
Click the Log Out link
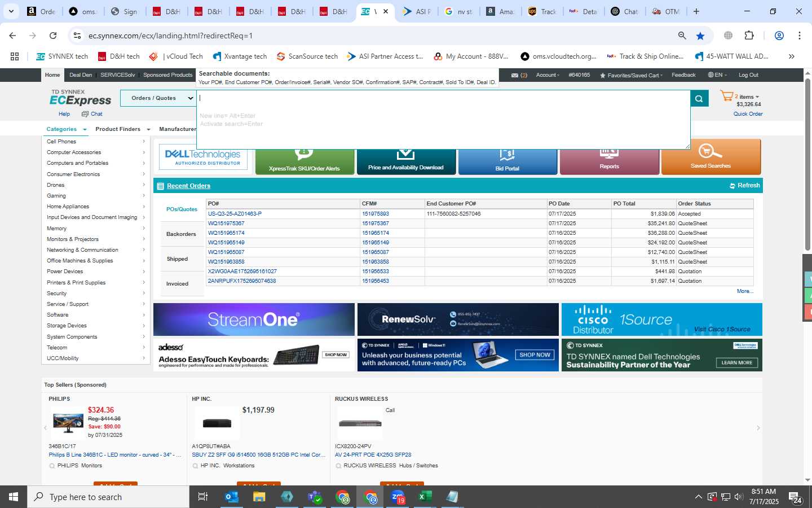(x=748, y=75)
